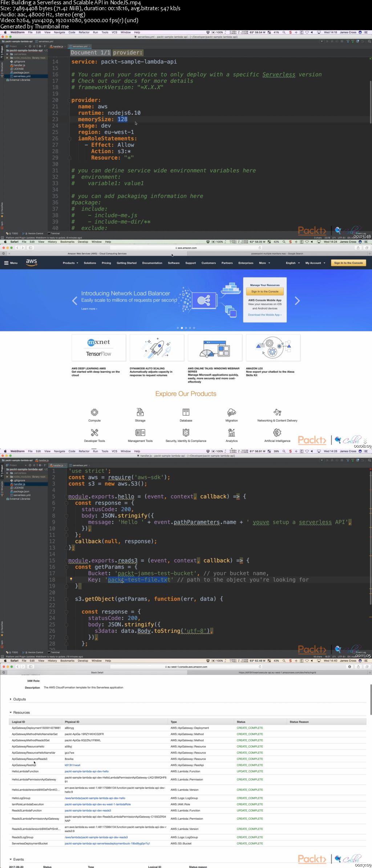Click project settings gear in serverless.yml WebStorm window

pyautogui.click(x=40, y=46)
